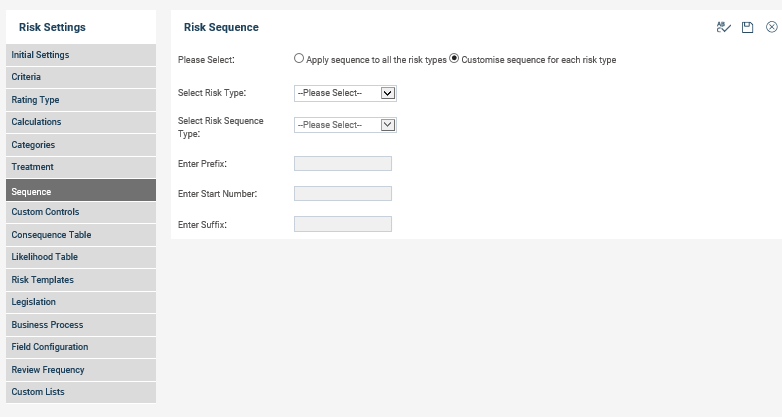This screenshot has height=417, width=782.
Task: Select Treatment in Risk Settings
Action: 81,167
